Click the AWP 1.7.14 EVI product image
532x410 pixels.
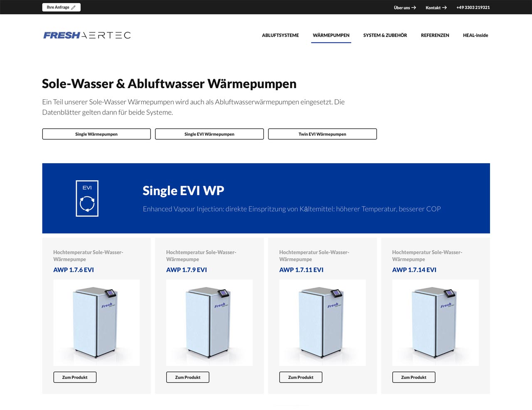(435, 323)
